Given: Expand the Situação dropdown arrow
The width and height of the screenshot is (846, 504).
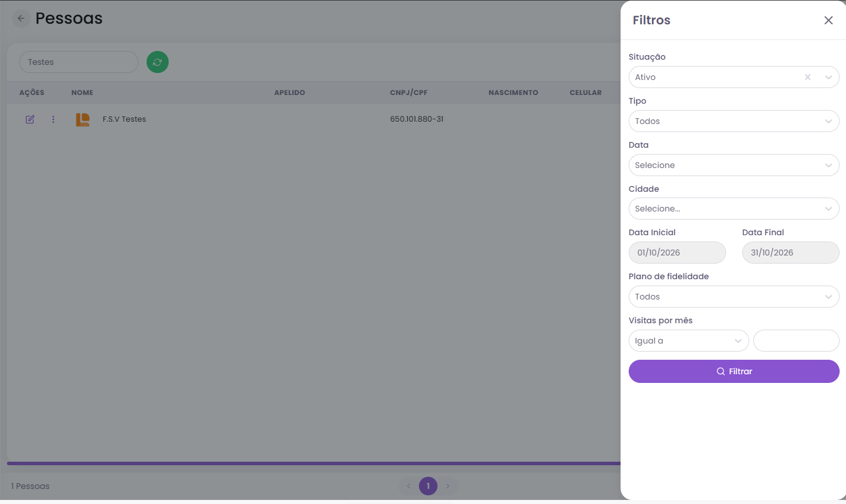Looking at the screenshot, I should pyautogui.click(x=829, y=77).
